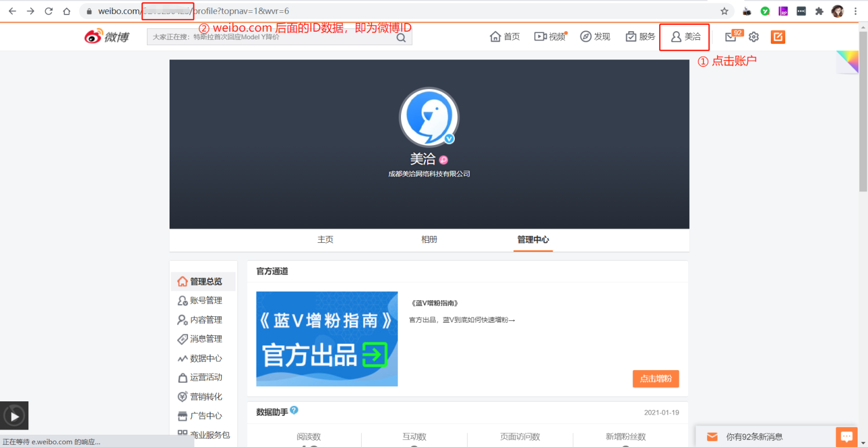
Task: Open the 美洽 account page
Action: tap(685, 36)
